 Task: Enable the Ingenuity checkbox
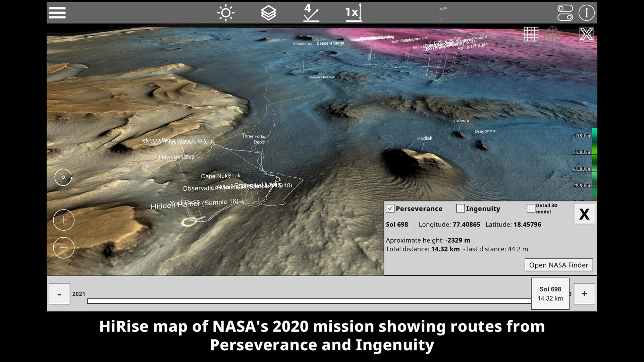461,208
